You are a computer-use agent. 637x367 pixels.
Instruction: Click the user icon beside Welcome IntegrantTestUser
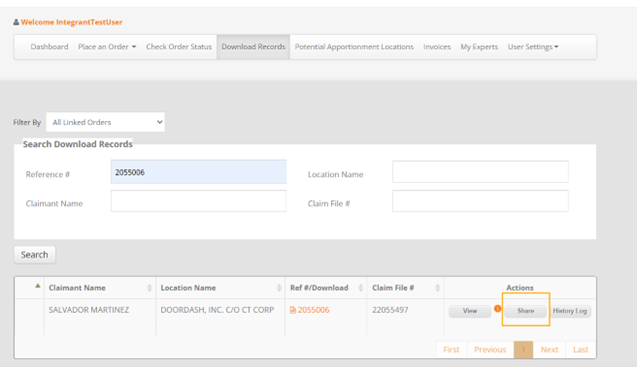16,22
